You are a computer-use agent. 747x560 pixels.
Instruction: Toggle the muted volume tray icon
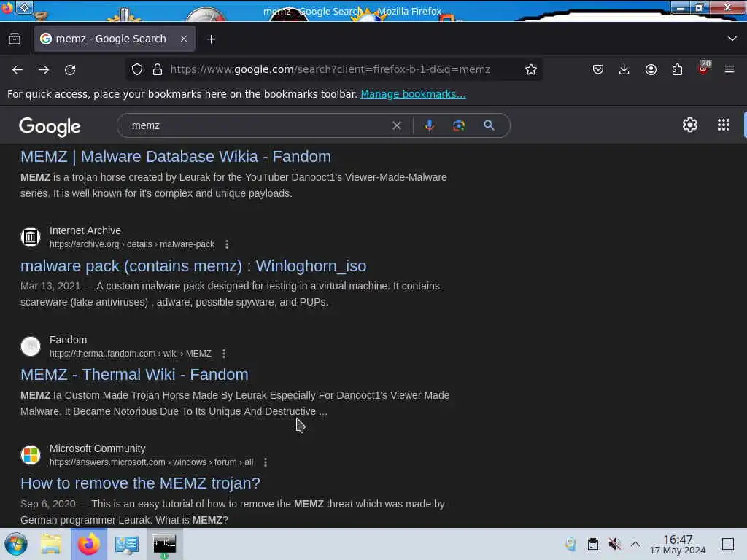(x=614, y=544)
